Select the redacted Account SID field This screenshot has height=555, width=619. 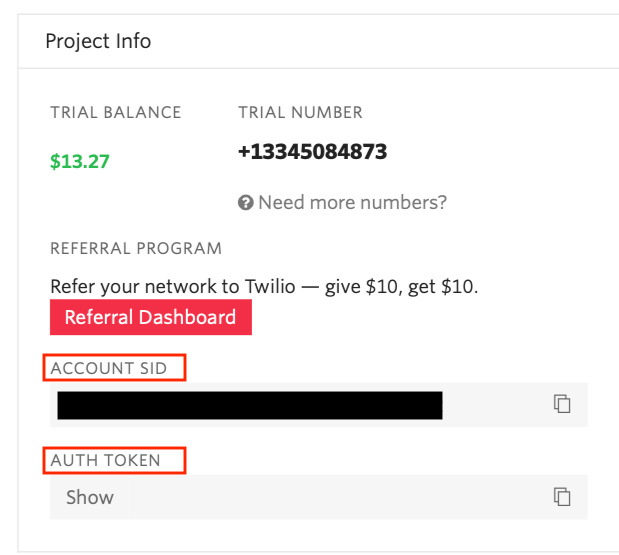pos(250,405)
